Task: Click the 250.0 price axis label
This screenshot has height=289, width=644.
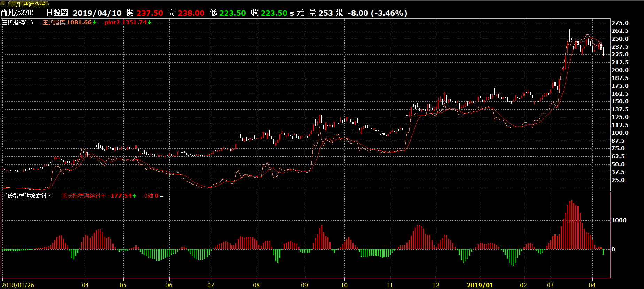Action: [x=620, y=39]
